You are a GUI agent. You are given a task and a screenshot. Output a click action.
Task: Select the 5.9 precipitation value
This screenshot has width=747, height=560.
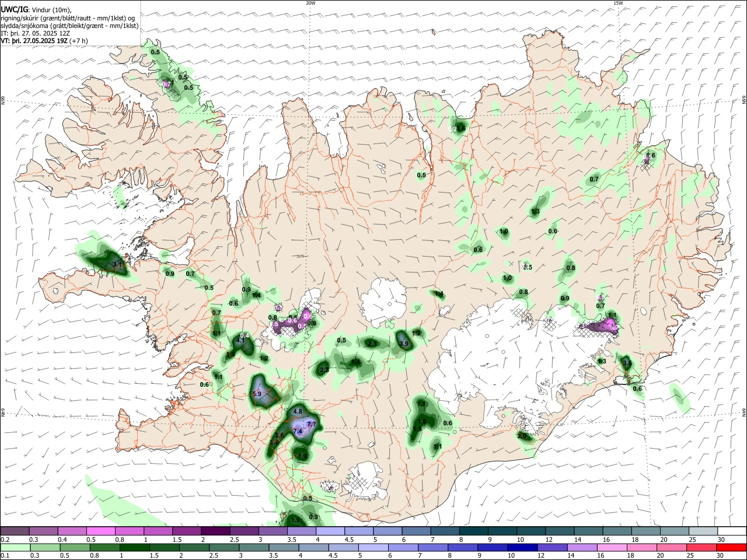point(256,394)
